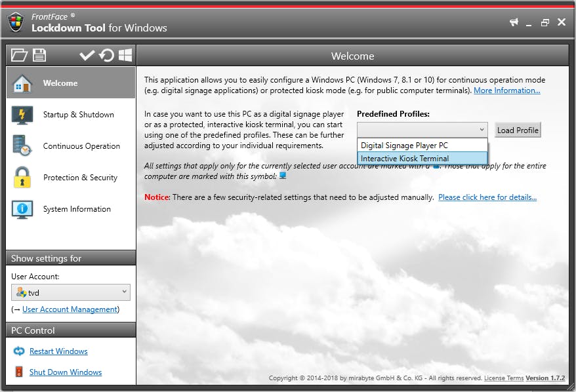The height and width of the screenshot is (392, 576).
Task: Choose Interactive Kiosk Terminal profile
Action: [422, 159]
